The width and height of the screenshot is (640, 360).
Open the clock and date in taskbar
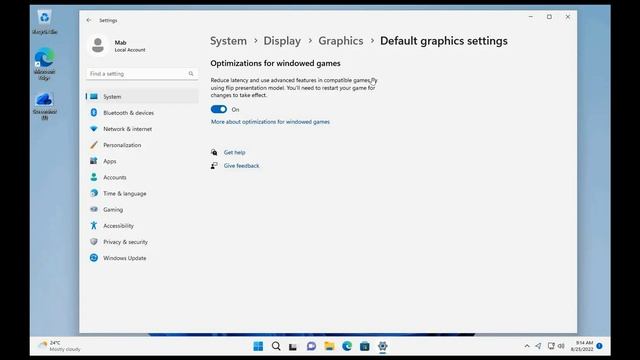582,346
